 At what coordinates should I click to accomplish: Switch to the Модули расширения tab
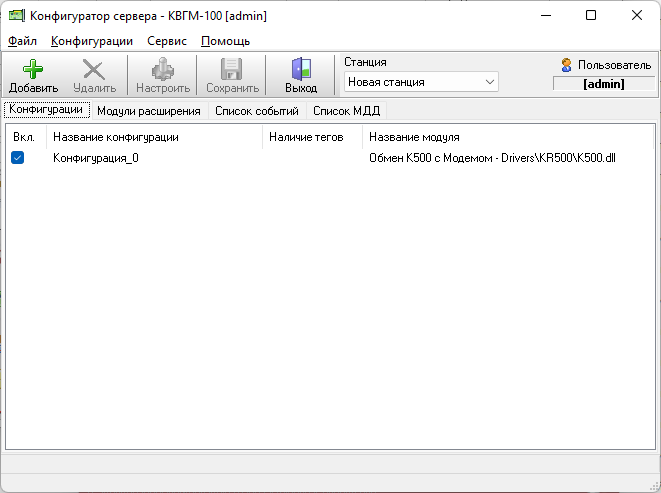pos(149,111)
